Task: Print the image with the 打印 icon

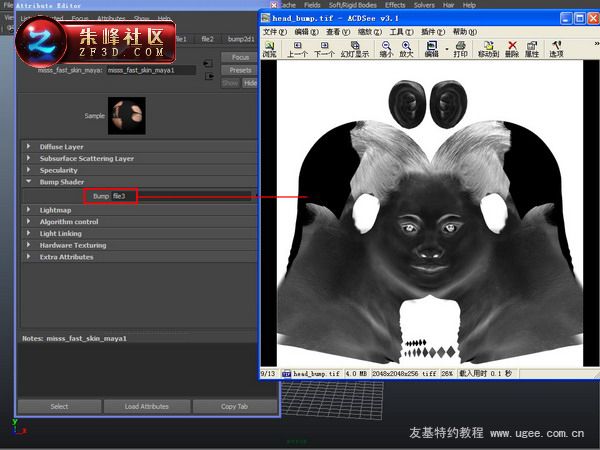Action: click(x=460, y=49)
